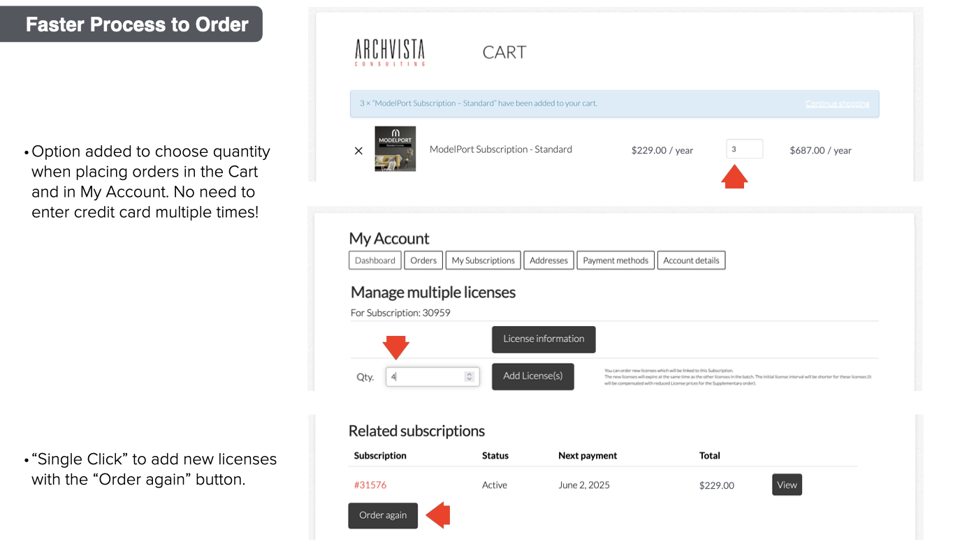The width and height of the screenshot is (953, 560).
Task: Click the Order again button
Action: (383, 515)
